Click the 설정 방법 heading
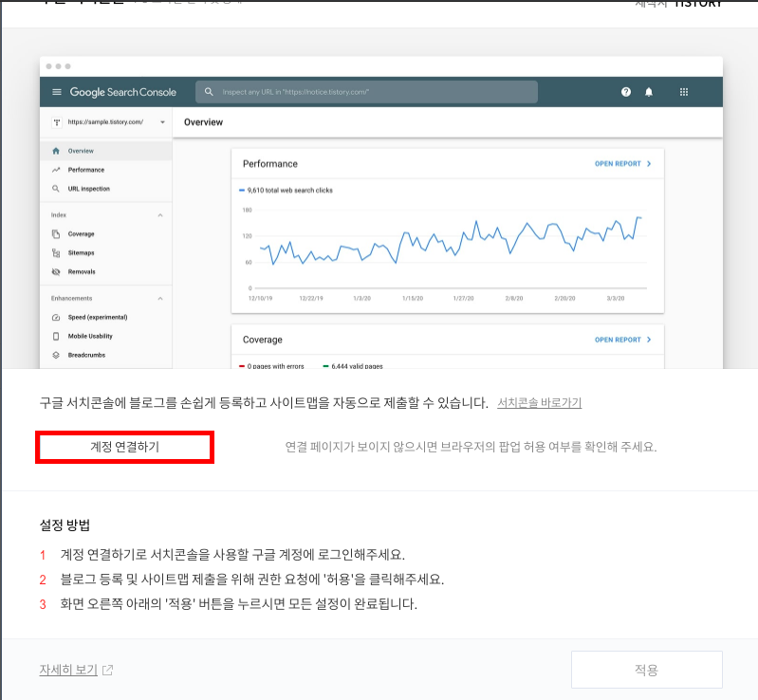This screenshot has height=700, width=758. tap(65, 525)
